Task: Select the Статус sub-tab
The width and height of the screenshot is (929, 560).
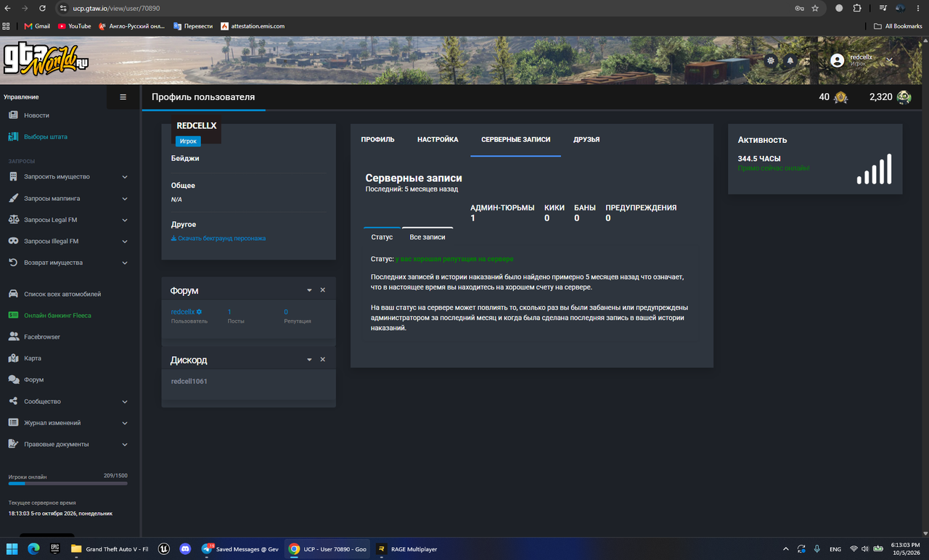Action: pyautogui.click(x=382, y=237)
